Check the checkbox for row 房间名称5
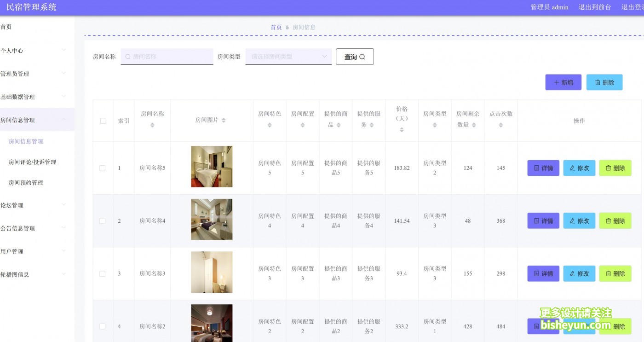 [103, 168]
